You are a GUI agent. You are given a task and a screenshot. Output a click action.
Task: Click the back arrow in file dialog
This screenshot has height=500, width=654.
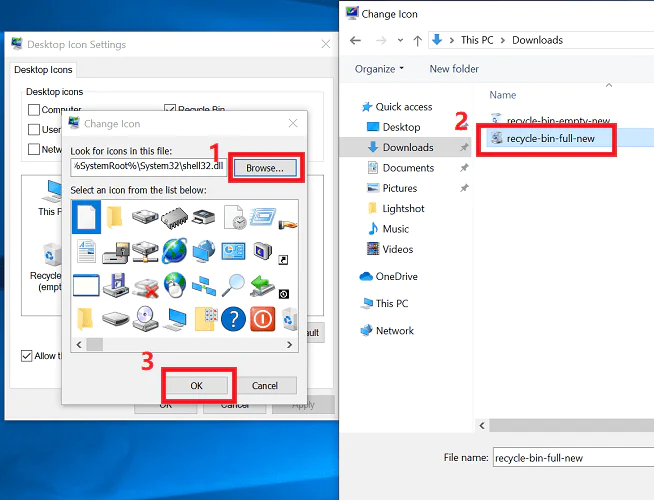357,40
